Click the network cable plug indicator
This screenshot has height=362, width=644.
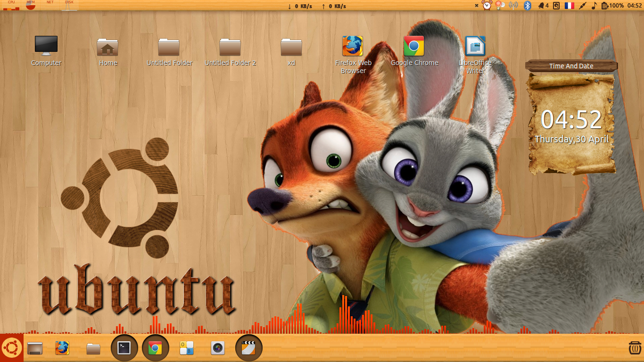point(583,6)
